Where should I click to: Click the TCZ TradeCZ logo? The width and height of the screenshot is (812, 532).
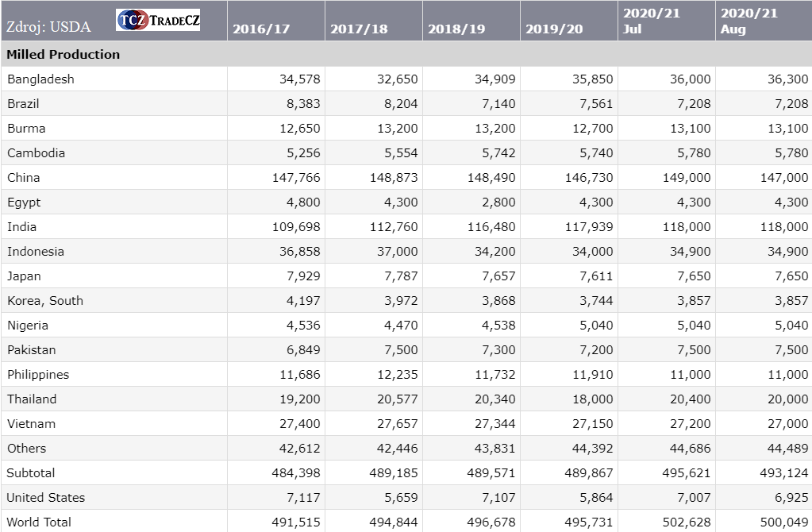tap(158, 21)
